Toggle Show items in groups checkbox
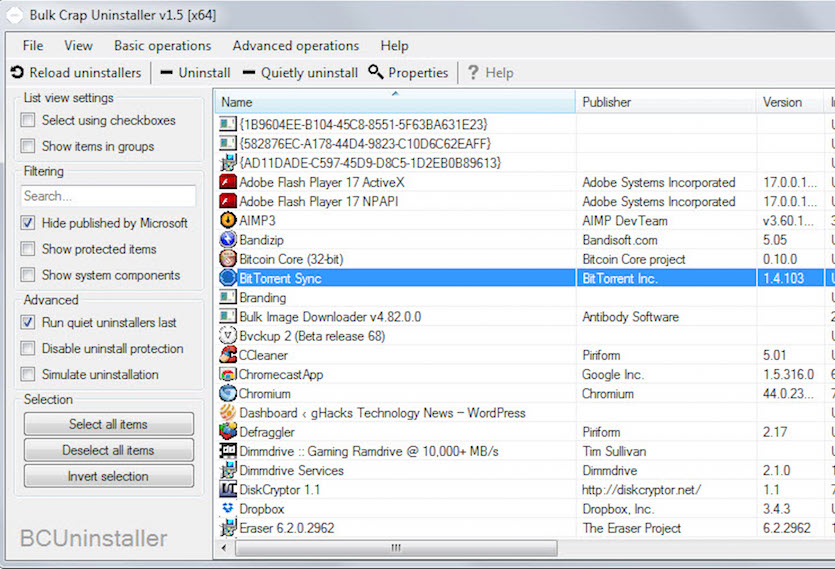 [28, 146]
